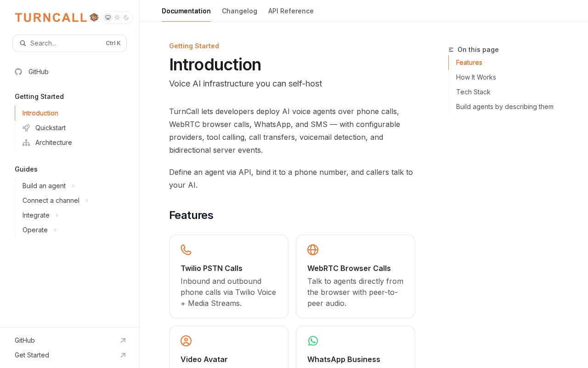Click the Features section heading
Image resolution: width=588 pixels, height=368 pixels.
[191, 215]
